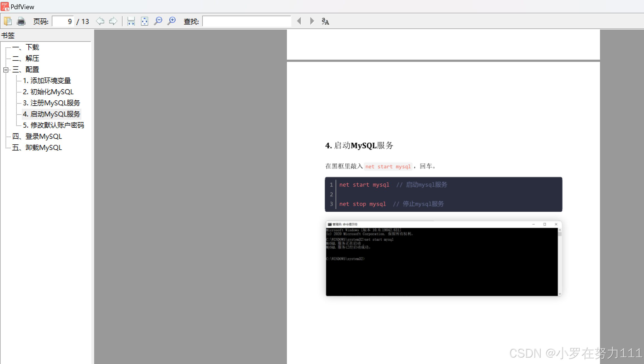Click the command prompt screenshot image
The width and height of the screenshot is (644, 364).
click(x=443, y=258)
